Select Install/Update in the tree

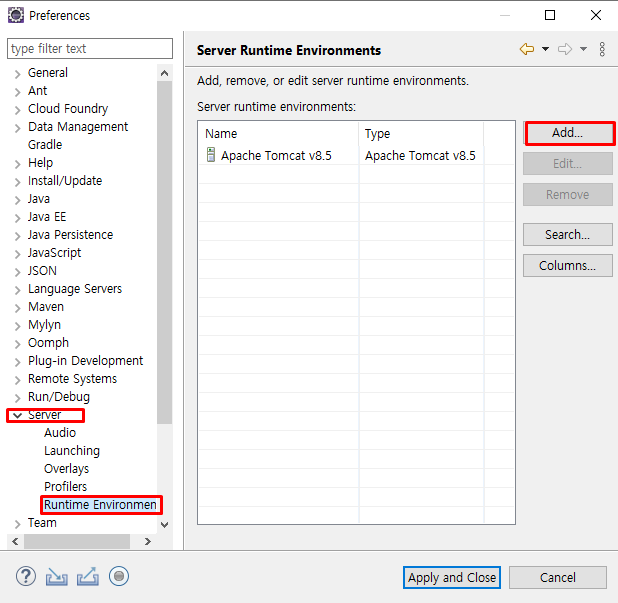point(65,181)
